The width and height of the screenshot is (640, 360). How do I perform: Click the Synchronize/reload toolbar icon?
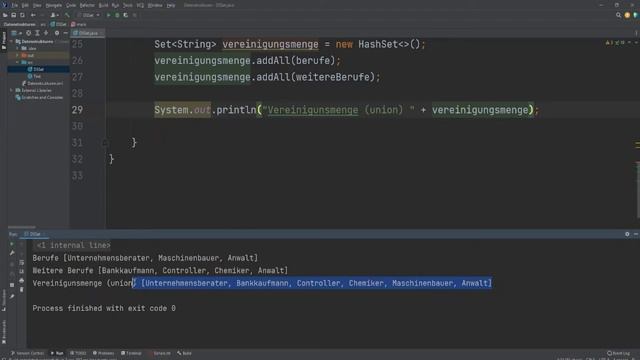22,15
